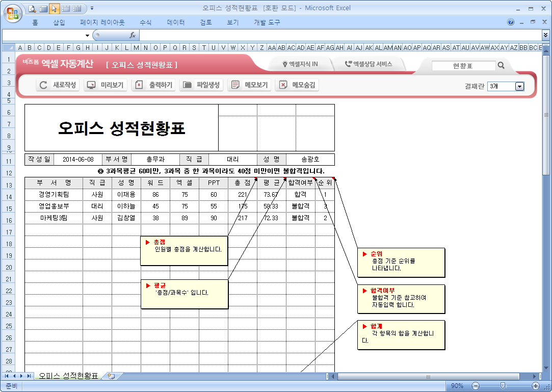The width and height of the screenshot is (552, 392).
Task: Click the horizontal scrollbar left arrow
Action: coord(333,377)
